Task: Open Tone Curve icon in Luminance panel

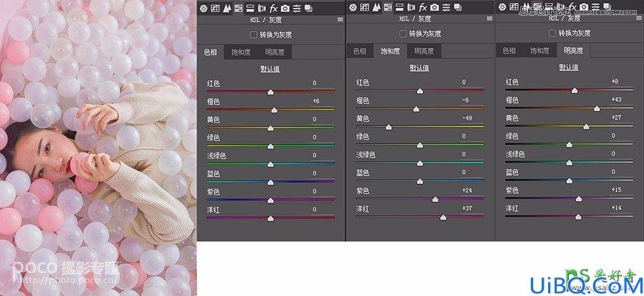Action: click(514, 7)
